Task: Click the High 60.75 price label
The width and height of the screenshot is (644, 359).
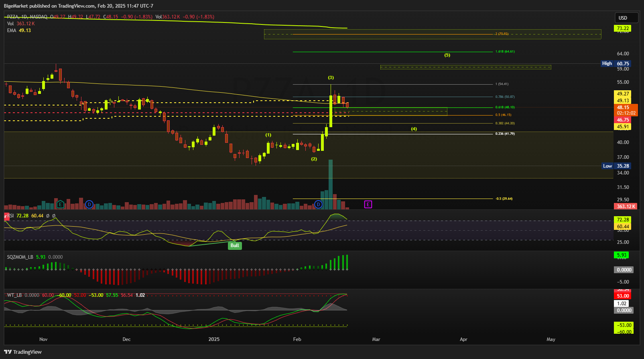Action: [616, 63]
